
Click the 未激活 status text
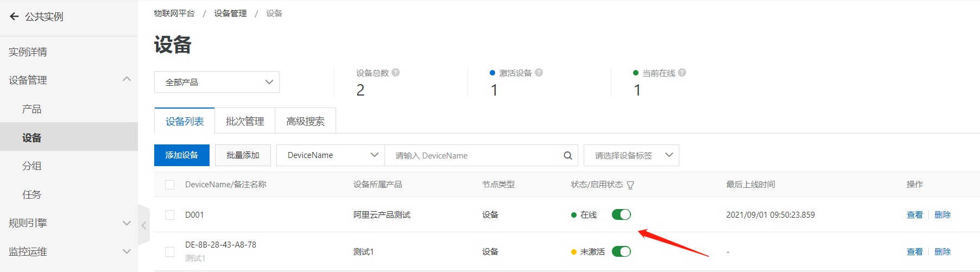pyautogui.click(x=592, y=252)
